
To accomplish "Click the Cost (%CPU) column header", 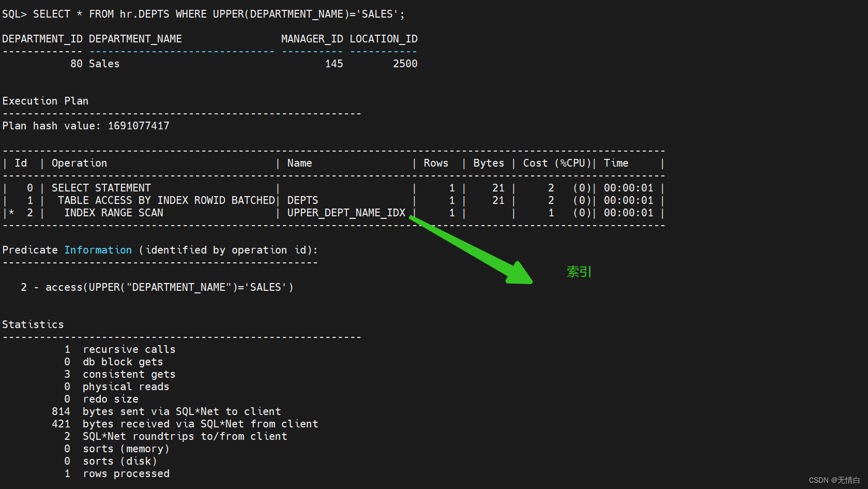I will click(x=557, y=163).
